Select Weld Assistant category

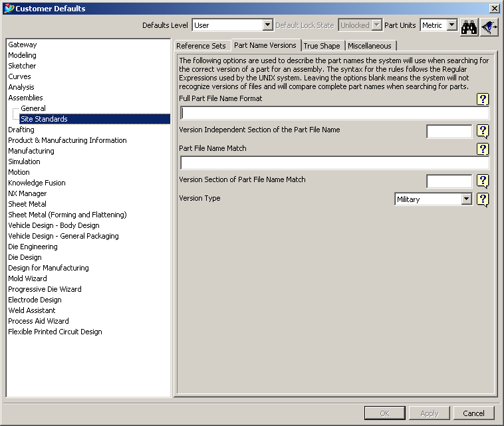click(x=31, y=310)
